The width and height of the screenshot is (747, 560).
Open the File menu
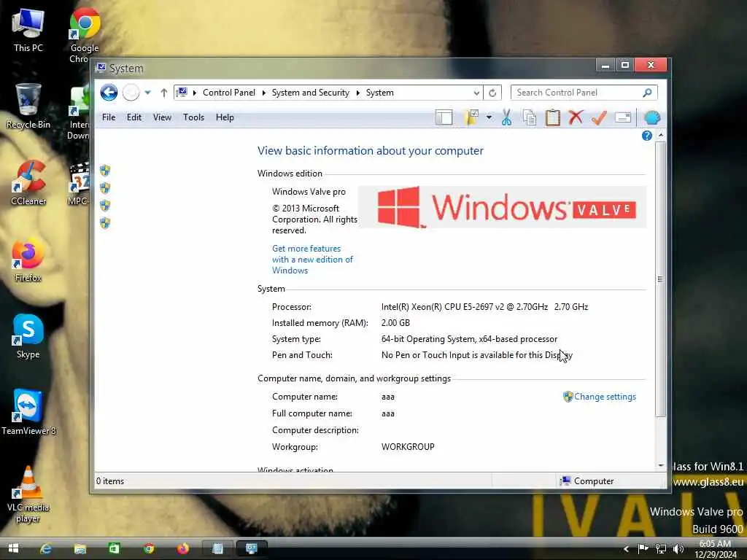109,117
